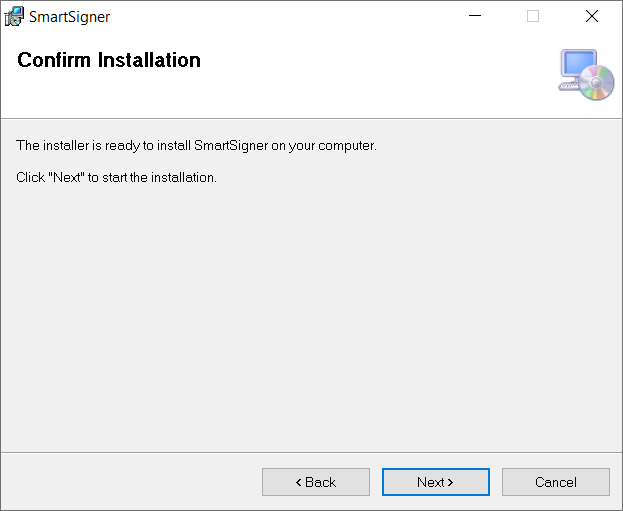Click the blue monitor in banner graphic
Image resolution: width=623 pixels, height=511 pixels.
[578, 64]
